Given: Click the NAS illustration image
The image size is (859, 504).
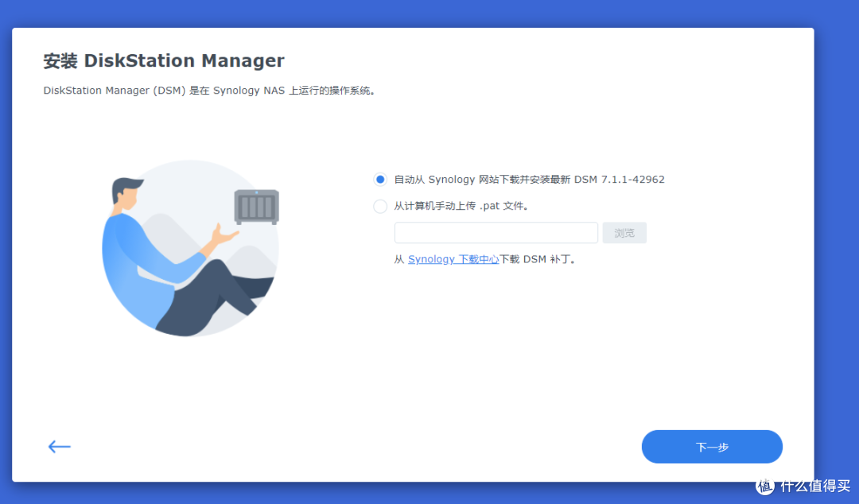Looking at the screenshot, I should point(191,248).
